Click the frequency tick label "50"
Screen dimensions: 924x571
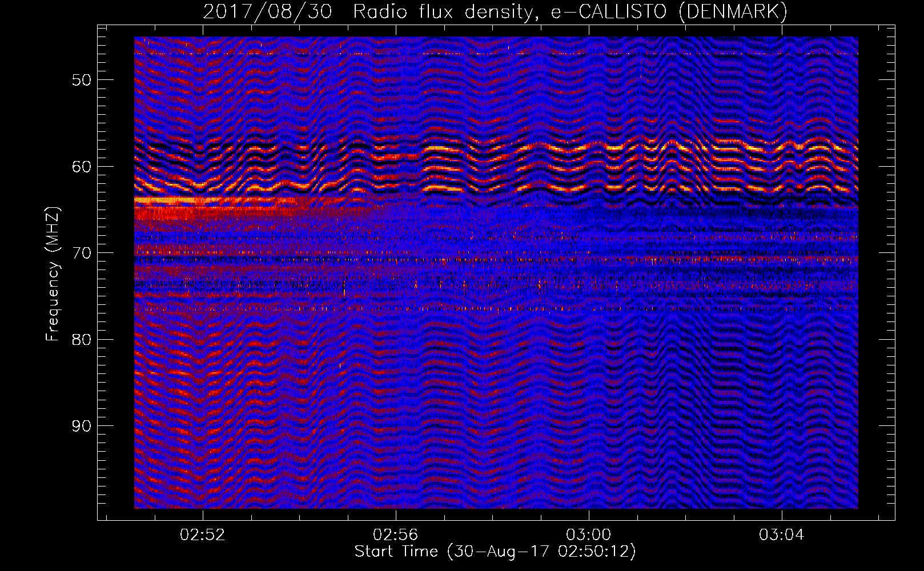click(x=82, y=80)
